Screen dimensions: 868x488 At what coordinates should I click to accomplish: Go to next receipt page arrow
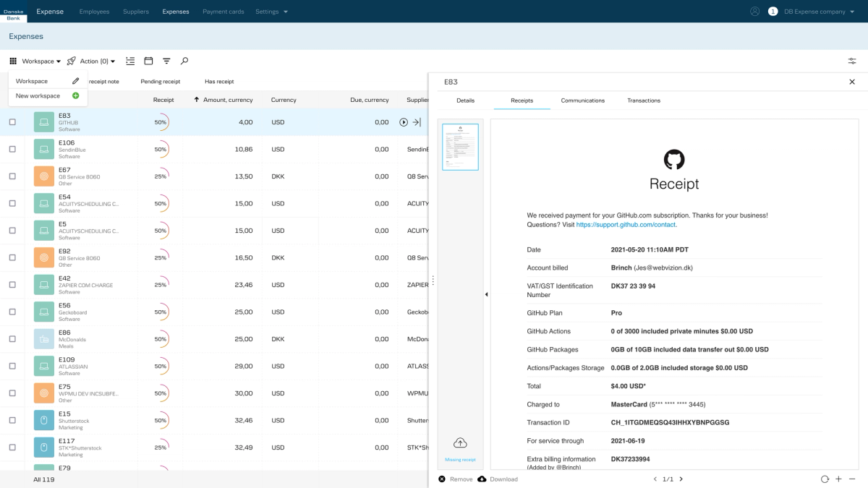681,479
